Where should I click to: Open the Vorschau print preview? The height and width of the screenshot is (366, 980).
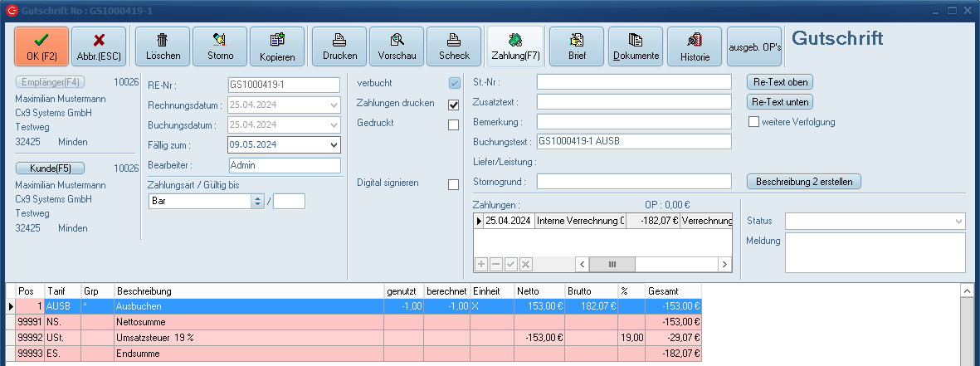click(x=397, y=46)
